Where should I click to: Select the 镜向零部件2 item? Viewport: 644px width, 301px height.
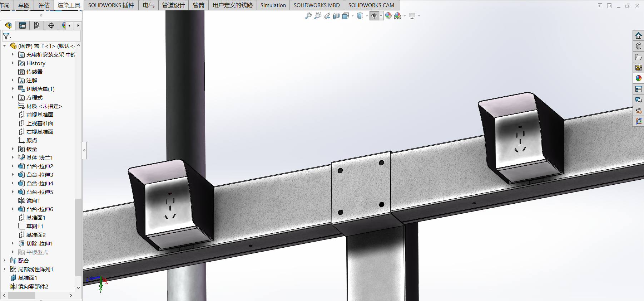(x=29, y=286)
